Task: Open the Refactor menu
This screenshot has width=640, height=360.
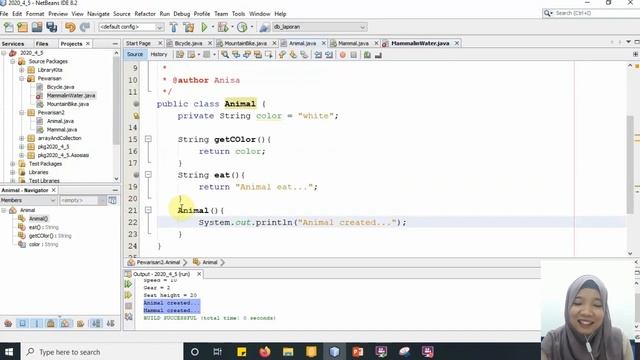Action: pos(145,14)
